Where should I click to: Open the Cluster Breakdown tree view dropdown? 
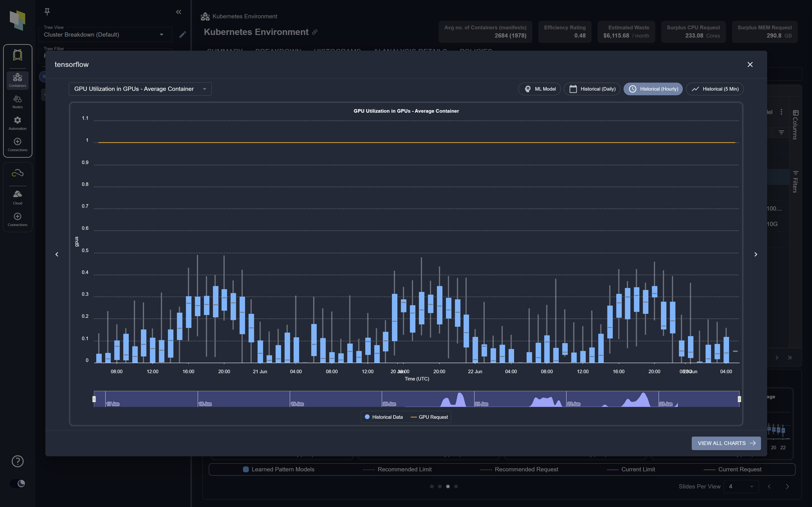click(x=105, y=35)
